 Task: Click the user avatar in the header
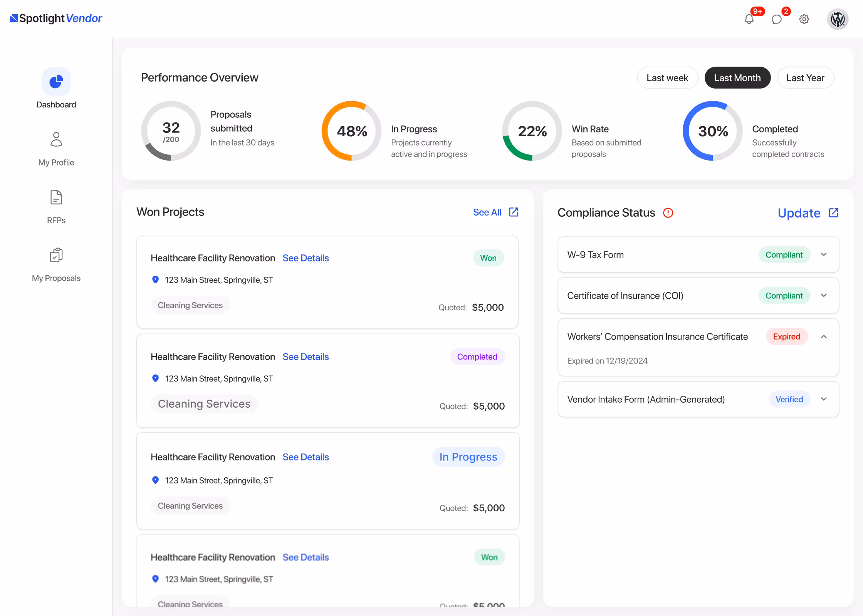pos(838,19)
